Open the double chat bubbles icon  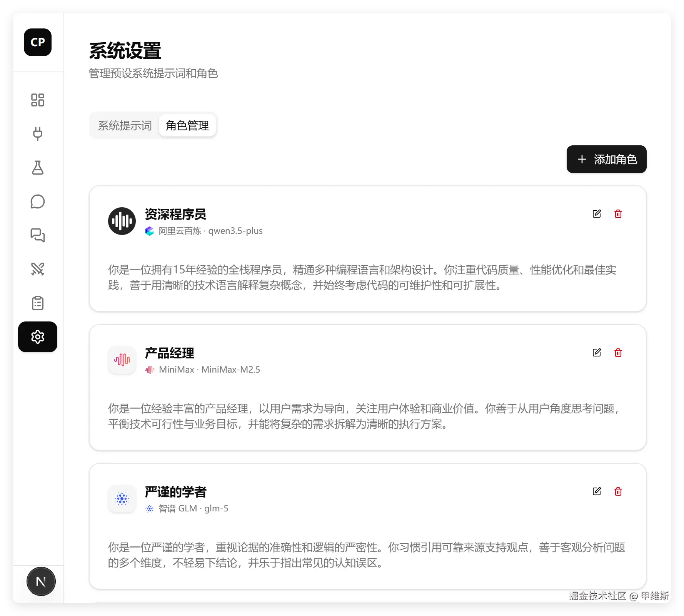(38, 235)
